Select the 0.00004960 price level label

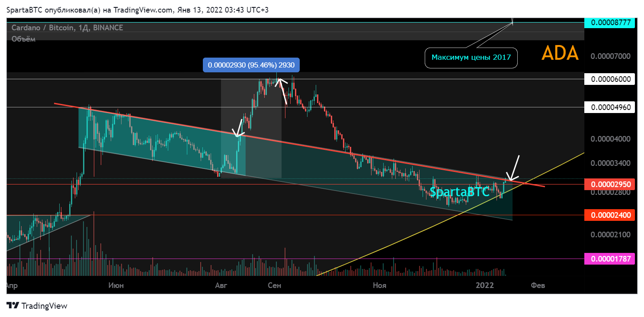610,107
